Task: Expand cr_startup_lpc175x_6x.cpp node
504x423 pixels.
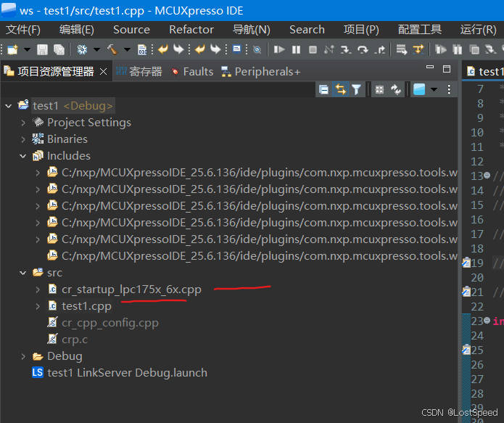Action: pyautogui.click(x=38, y=289)
